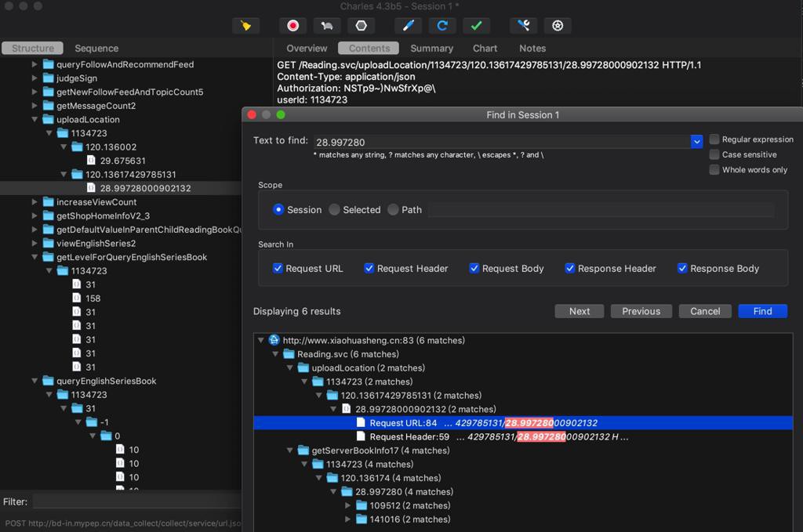This screenshot has height=532, width=803.
Task: Click the Text to find input field
Action: coord(502,142)
